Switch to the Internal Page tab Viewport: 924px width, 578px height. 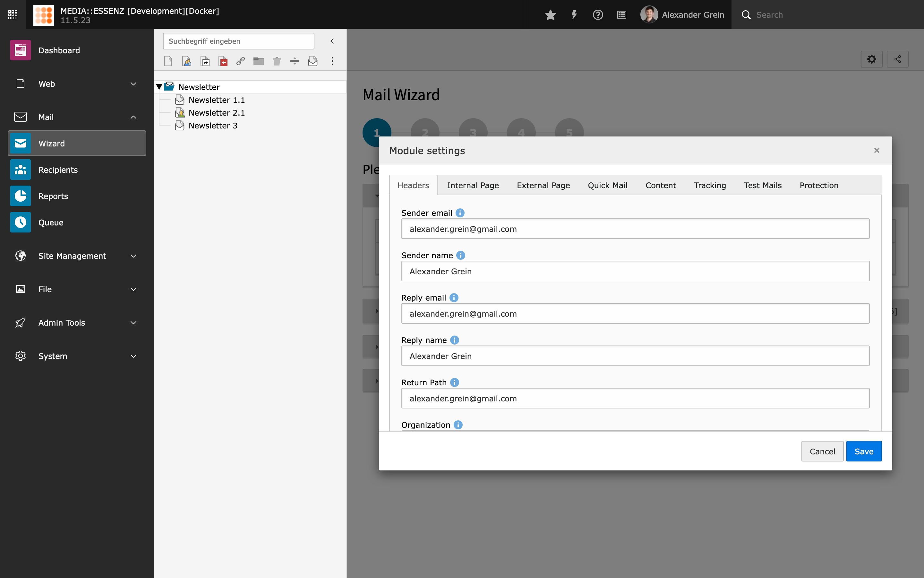point(473,185)
